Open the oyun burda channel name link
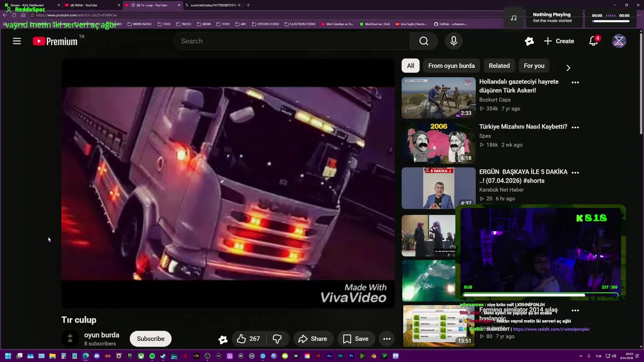 102,335
